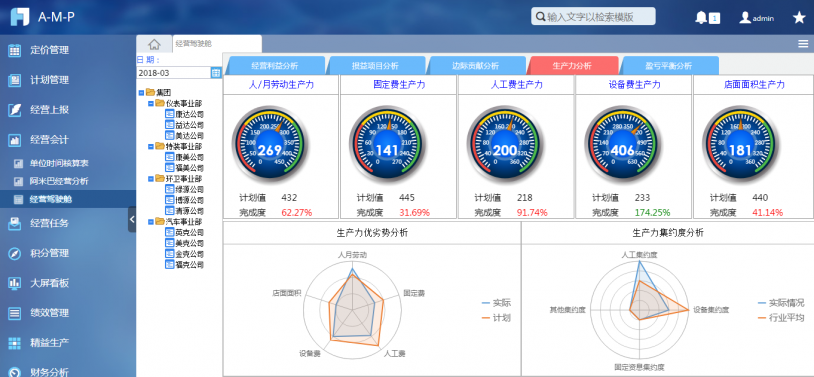Click the 阿米巴经营分析 icon
This screenshot has height=377, width=814.
18,182
